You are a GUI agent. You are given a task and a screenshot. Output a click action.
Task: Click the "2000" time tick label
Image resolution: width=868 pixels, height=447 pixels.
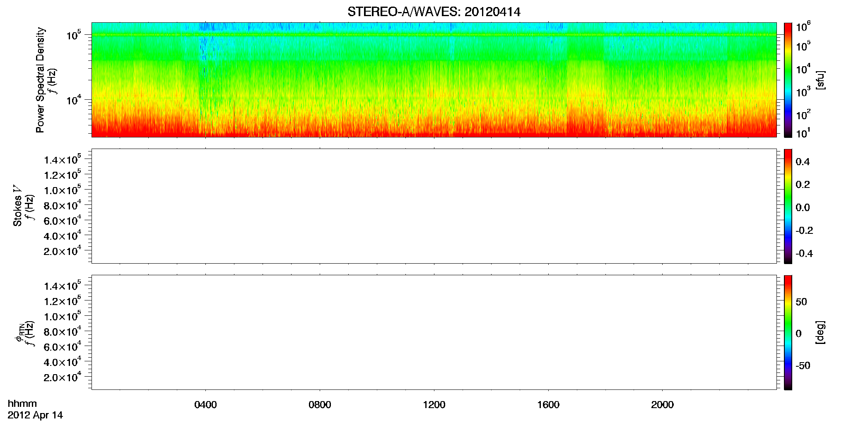(662, 405)
